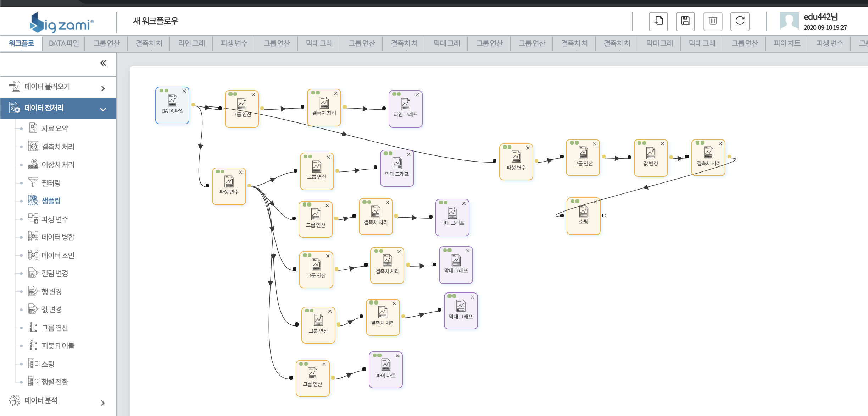Switch to the 파이 차트 tab
This screenshot has height=416, width=868.
787,43
